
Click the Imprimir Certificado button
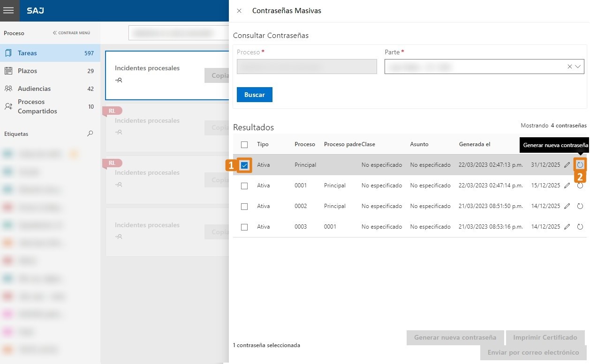[x=545, y=337]
